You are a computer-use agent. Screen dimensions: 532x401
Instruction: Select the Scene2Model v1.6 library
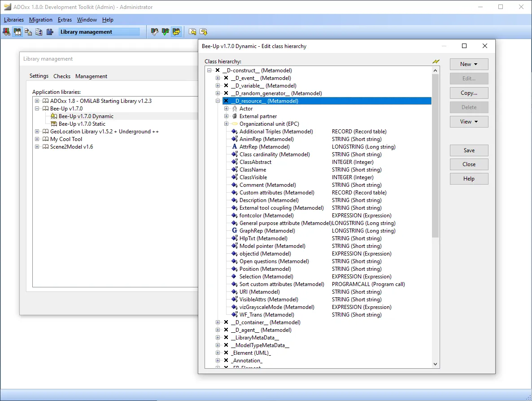coord(72,147)
